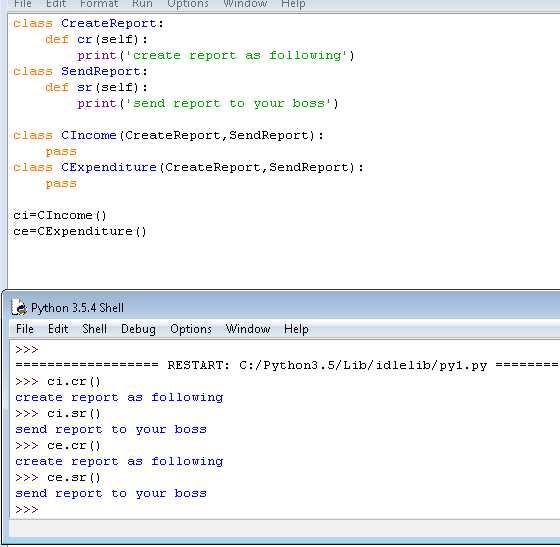Open the File menu in the Python Shell
This screenshot has height=547, width=560.
pyautogui.click(x=25, y=329)
